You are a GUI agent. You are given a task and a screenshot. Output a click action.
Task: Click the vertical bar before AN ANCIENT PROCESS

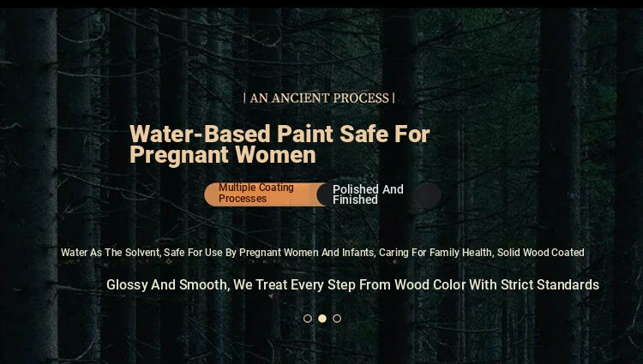[245, 98]
